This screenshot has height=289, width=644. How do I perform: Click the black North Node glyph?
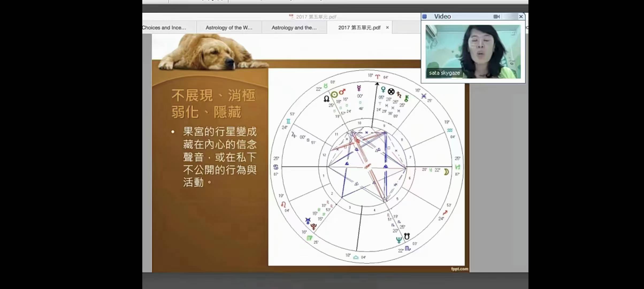327,99
